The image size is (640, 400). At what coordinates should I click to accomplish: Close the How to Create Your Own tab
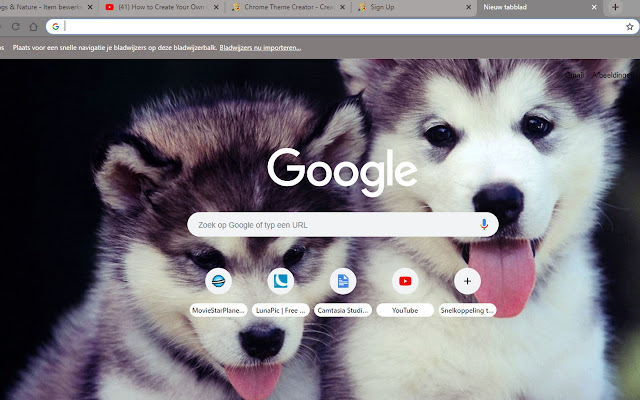[216, 7]
